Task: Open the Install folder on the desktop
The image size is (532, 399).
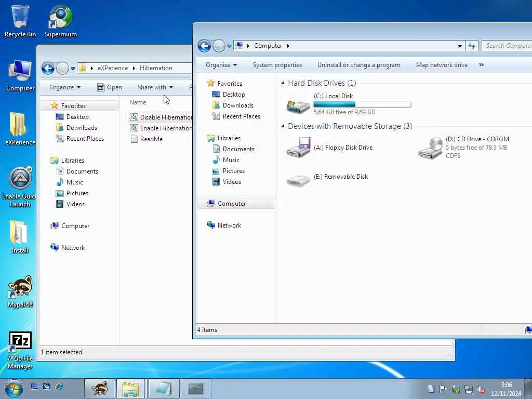Action: (20, 237)
